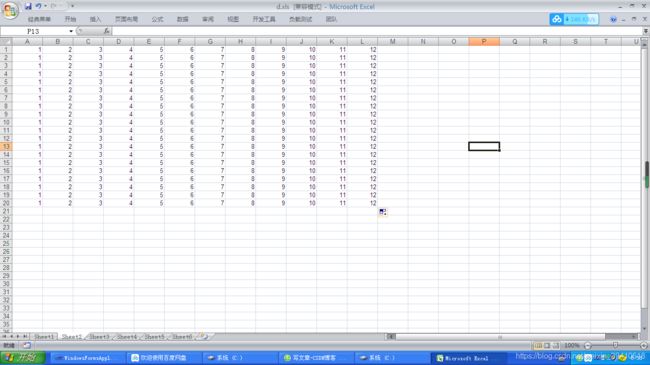The height and width of the screenshot is (365, 650).
Task: Switch to Sheet5 worksheet tab
Action: tap(155, 337)
